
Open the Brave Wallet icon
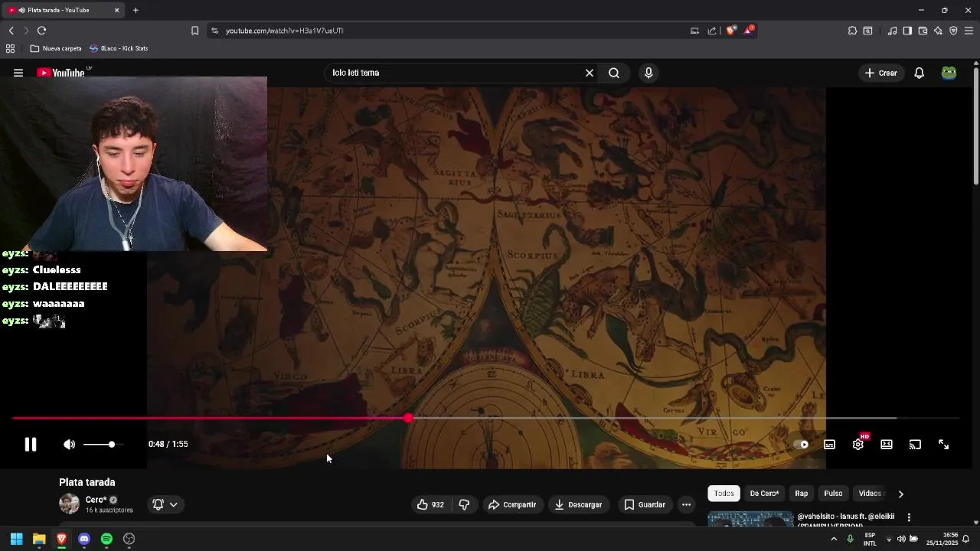pos(923,31)
